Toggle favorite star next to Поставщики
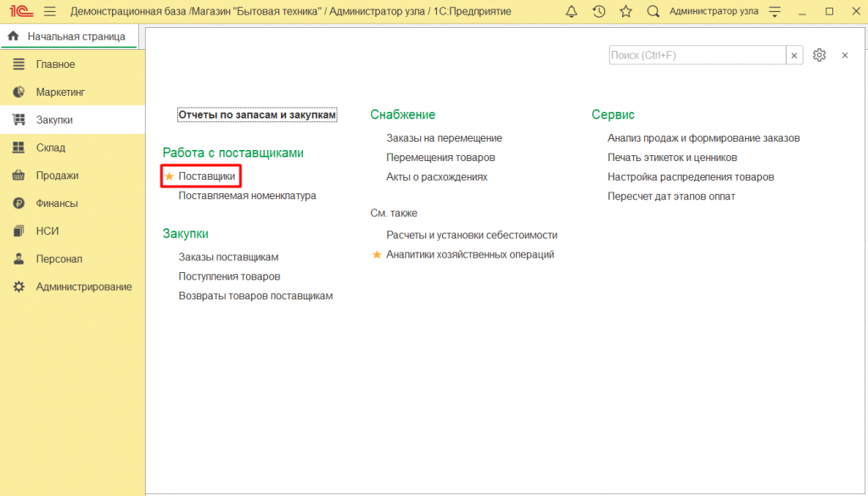Image resolution: width=868 pixels, height=496 pixels. [168, 176]
